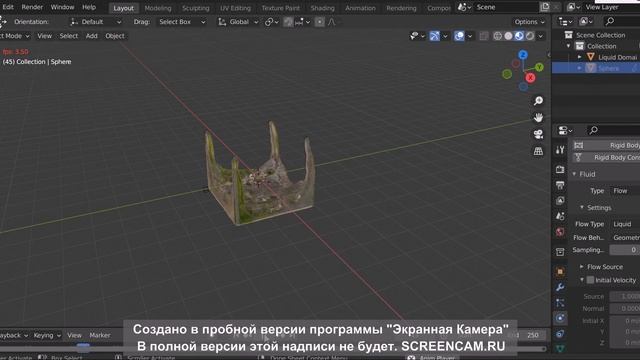
Task: Open the viewport Add menu
Action: coord(91,36)
